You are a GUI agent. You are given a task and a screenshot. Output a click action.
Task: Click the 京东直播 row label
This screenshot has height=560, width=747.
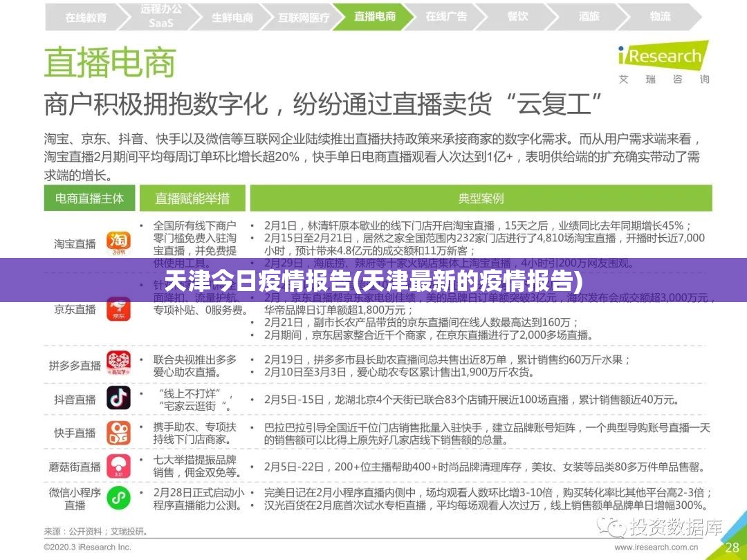click(75, 310)
